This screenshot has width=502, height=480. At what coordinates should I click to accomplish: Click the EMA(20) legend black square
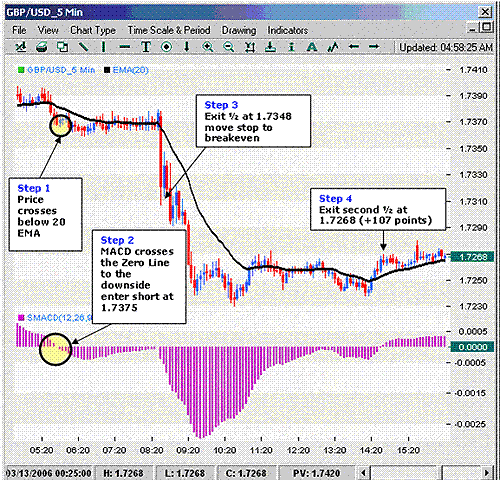coord(107,70)
